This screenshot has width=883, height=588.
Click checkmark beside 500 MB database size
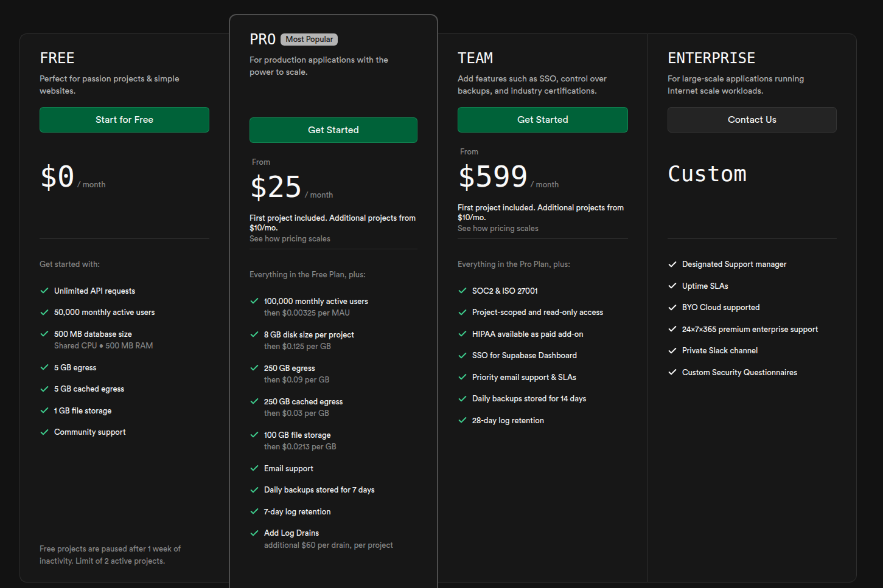click(x=44, y=334)
